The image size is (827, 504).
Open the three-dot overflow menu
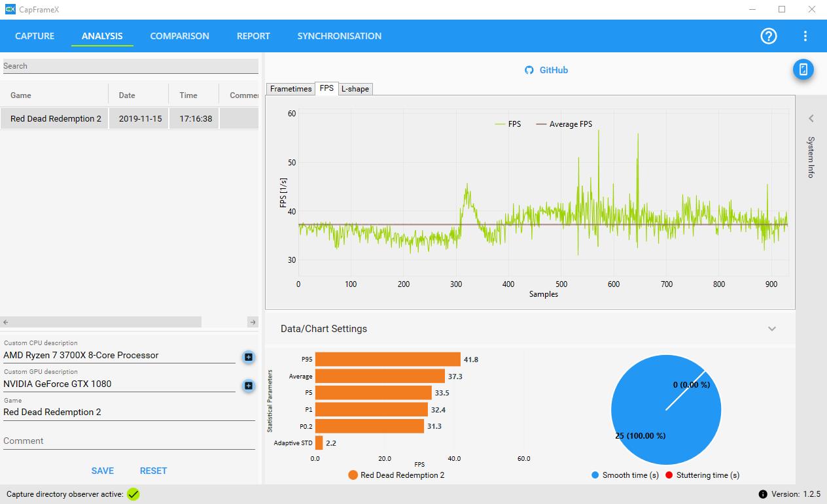click(805, 36)
